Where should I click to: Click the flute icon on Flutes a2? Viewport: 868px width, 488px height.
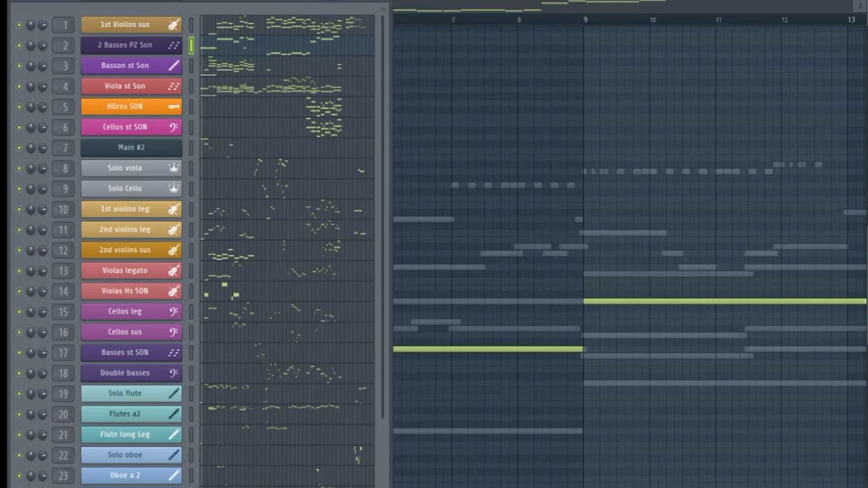click(x=174, y=413)
